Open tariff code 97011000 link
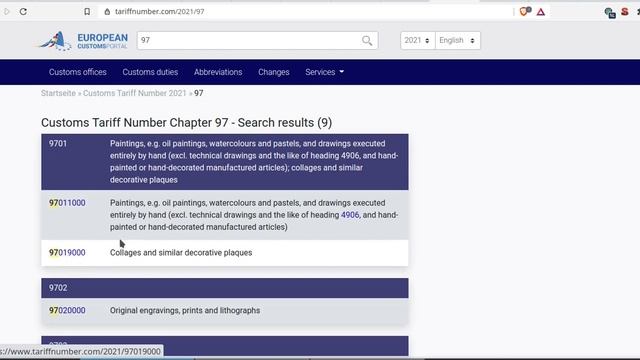The width and height of the screenshot is (640, 360). (x=67, y=203)
